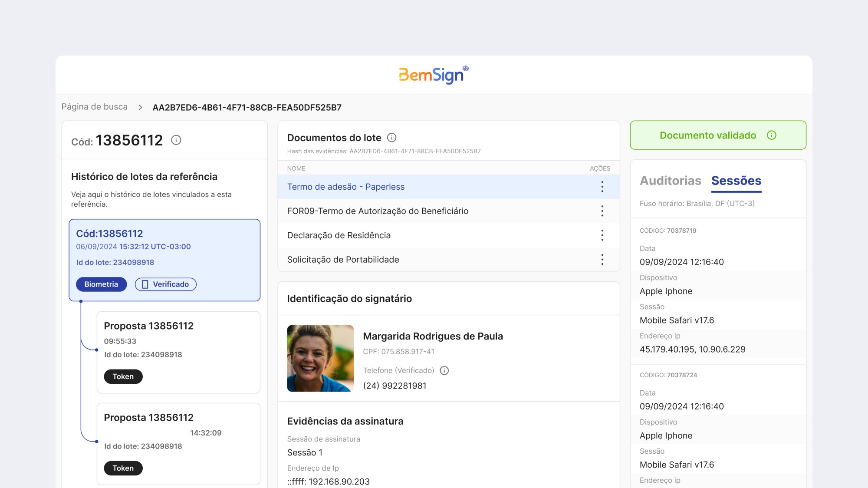The image size is (868, 488).
Task: Open actions menu for Declaração de Residência
Action: coord(602,235)
